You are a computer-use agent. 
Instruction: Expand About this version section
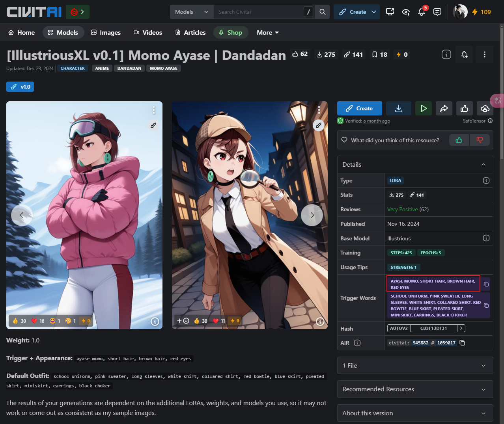click(415, 413)
